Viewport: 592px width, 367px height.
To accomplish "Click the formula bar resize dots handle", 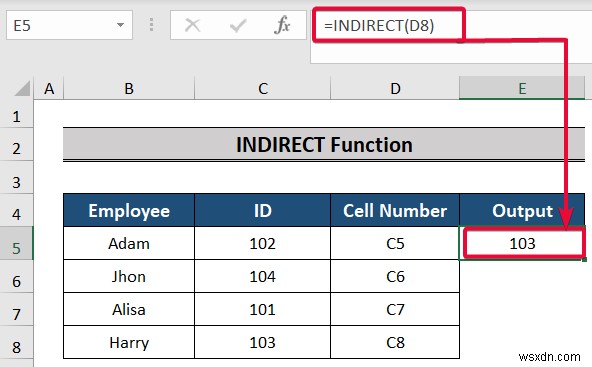I will coord(151,25).
